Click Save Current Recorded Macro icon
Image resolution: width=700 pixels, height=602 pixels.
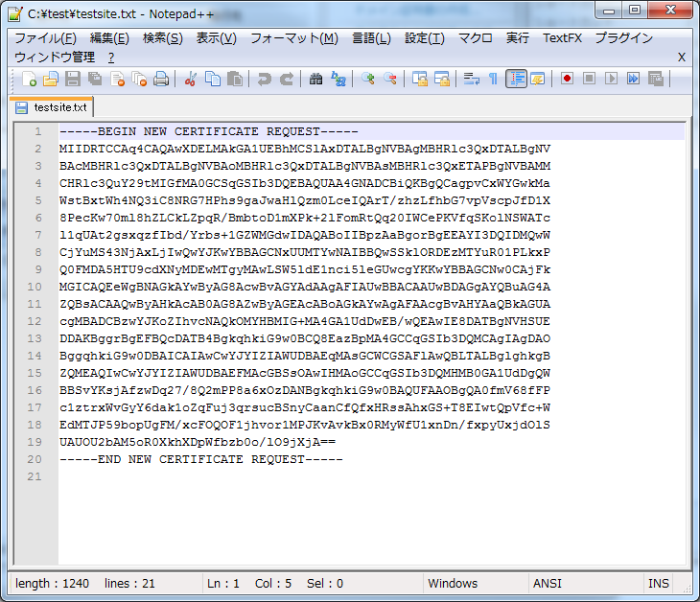click(x=656, y=79)
